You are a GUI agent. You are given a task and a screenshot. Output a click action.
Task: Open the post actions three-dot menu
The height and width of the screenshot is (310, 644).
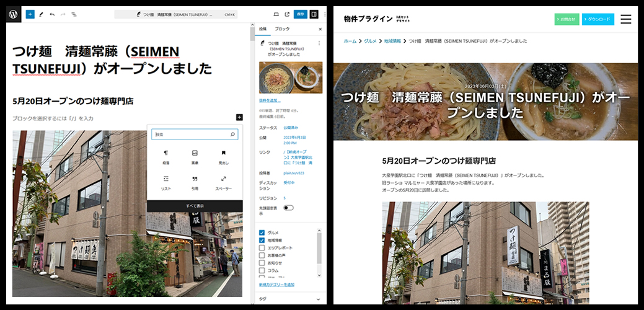coord(319,43)
